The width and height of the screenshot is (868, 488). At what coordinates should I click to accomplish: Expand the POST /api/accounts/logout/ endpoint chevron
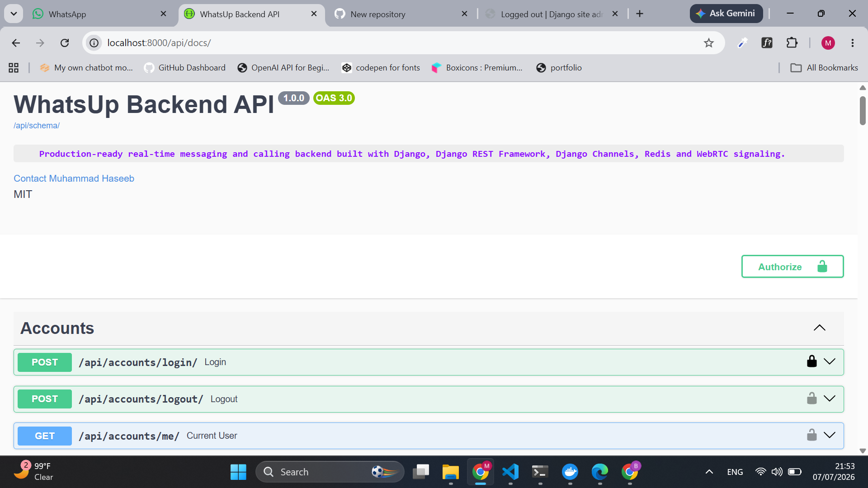[830, 399]
